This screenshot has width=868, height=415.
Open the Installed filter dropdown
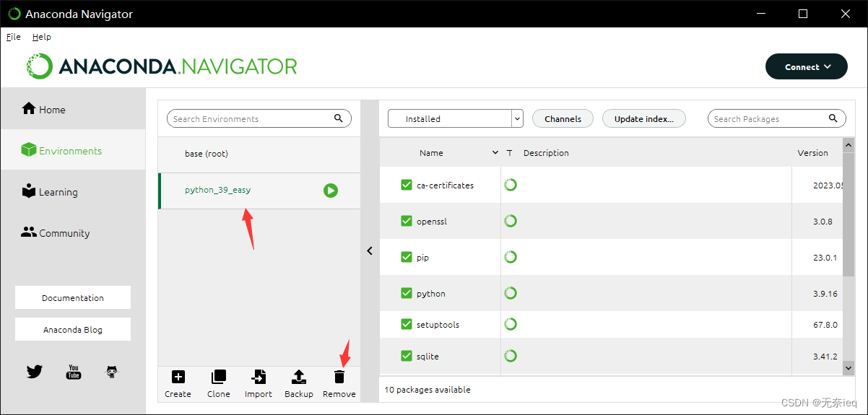(455, 118)
